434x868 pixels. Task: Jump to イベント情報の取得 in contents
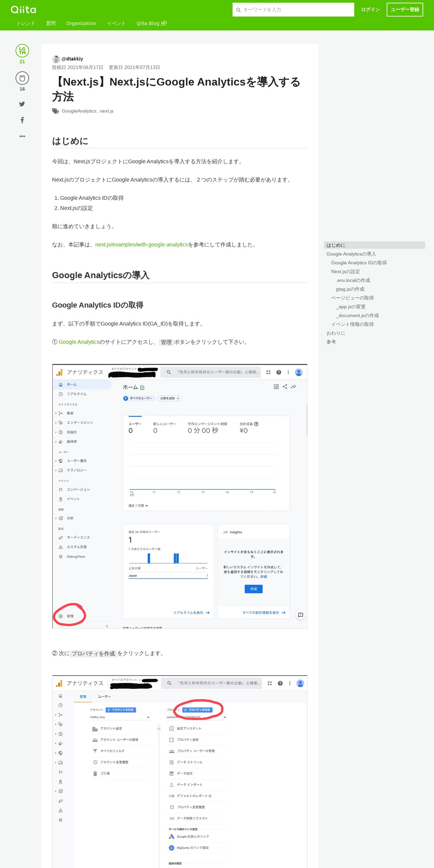click(353, 324)
